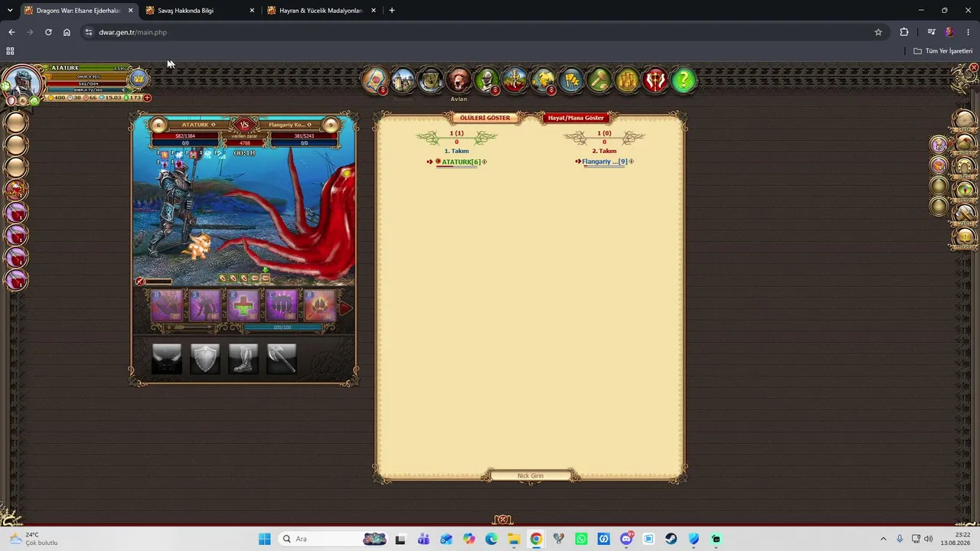This screenshot has height=551, width=980.
Task: Use the green cross heal skill
Action: 243,306
